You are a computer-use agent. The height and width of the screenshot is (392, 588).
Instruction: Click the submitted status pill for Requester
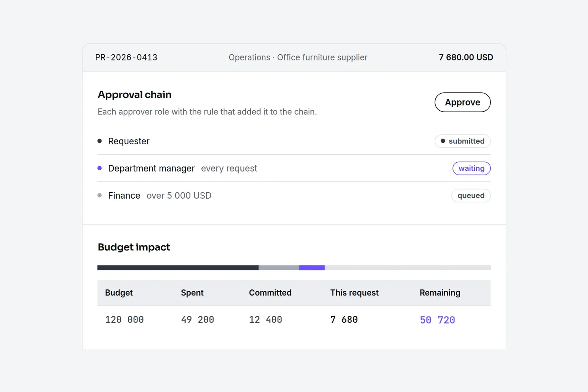point(462,141)
